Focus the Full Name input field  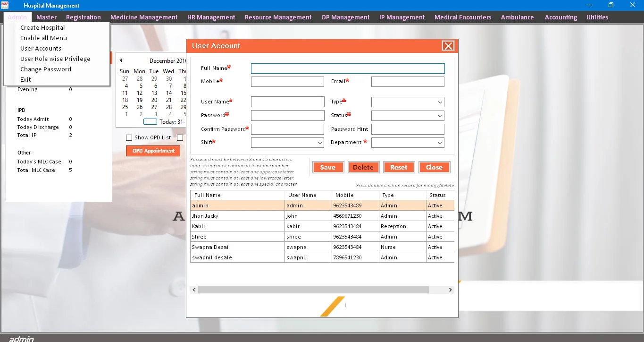(347, 68)
